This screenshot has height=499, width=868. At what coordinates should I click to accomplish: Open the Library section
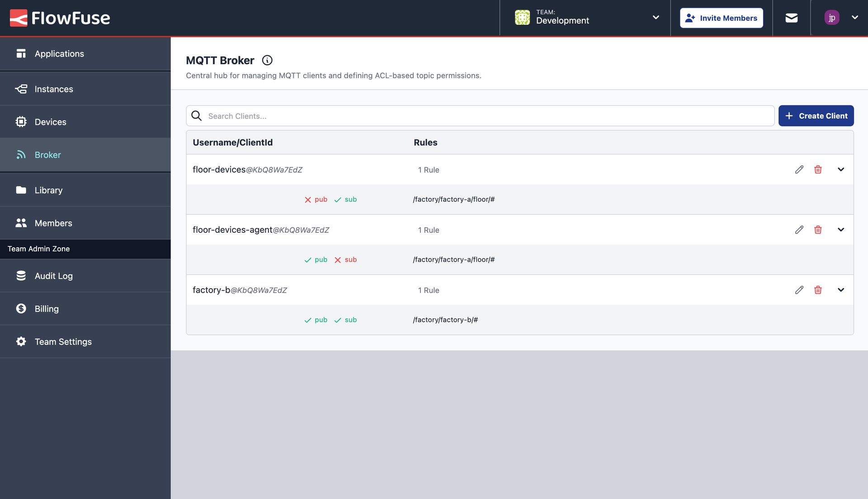tap(48, 189)
